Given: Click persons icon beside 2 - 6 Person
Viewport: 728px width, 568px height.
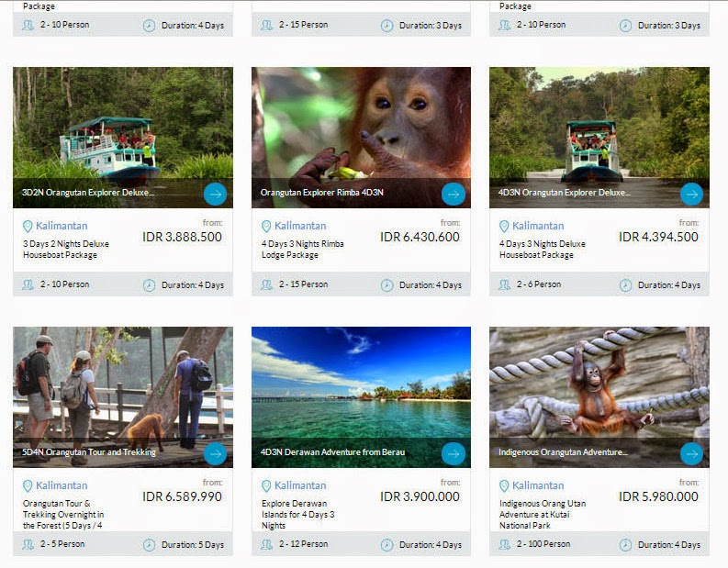Looking at the screenshot, I should [505, 284].
